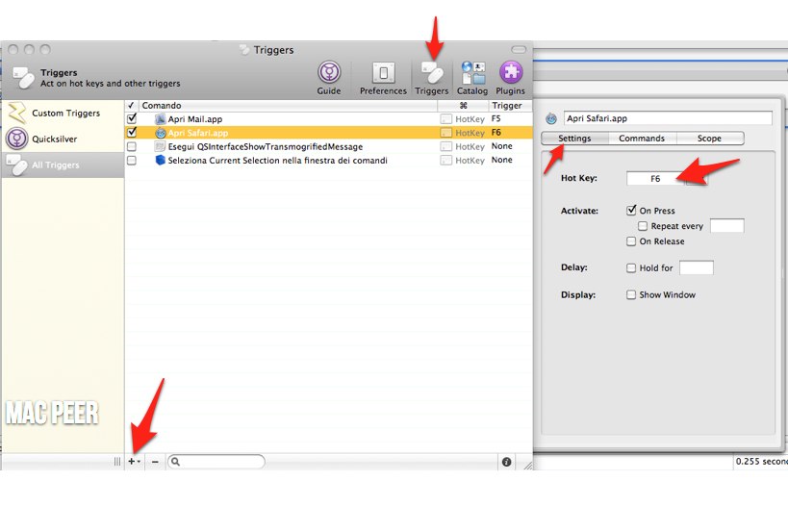This screenshot has width=788, height=532.
Task: Enable the Hold for checkbox
Action: click(x=631, y=267)
